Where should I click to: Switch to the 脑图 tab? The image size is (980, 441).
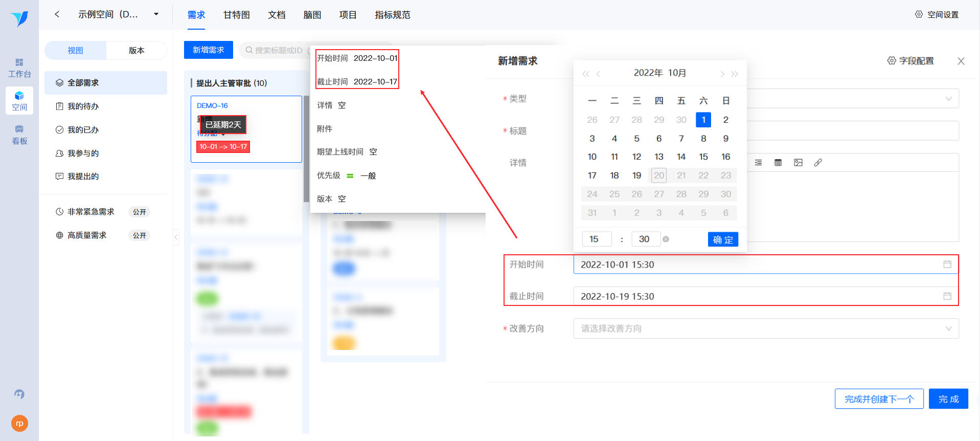[312, 15]
